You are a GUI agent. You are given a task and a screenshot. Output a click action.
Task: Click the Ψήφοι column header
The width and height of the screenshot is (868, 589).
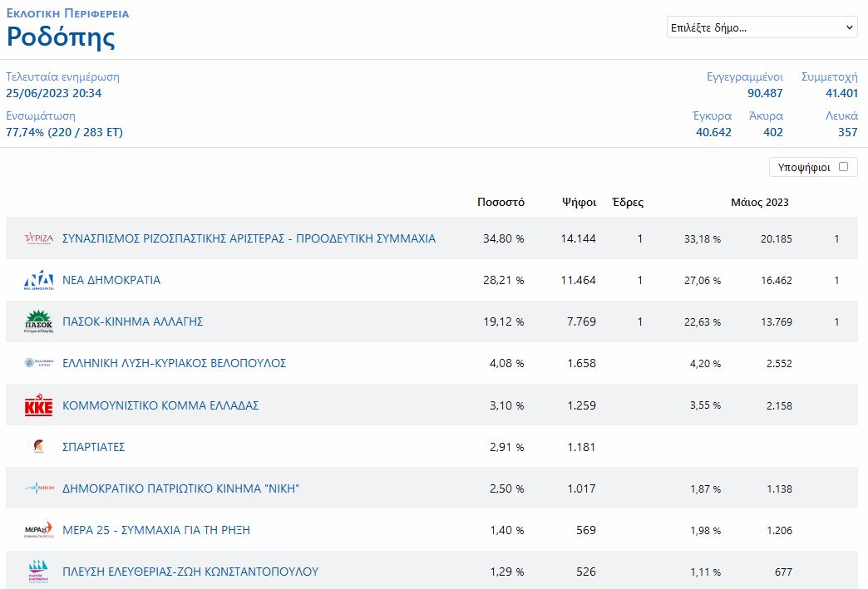coord(579,202)
